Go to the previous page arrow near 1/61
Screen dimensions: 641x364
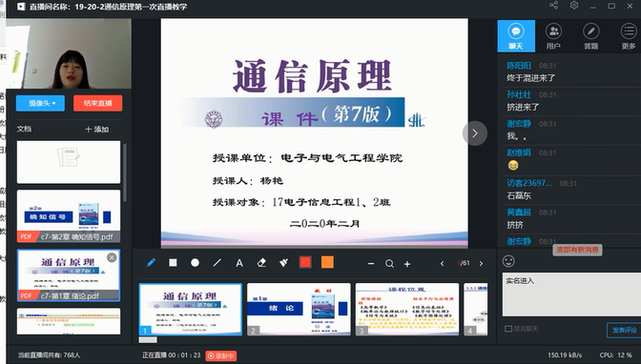tap(442, 264)
